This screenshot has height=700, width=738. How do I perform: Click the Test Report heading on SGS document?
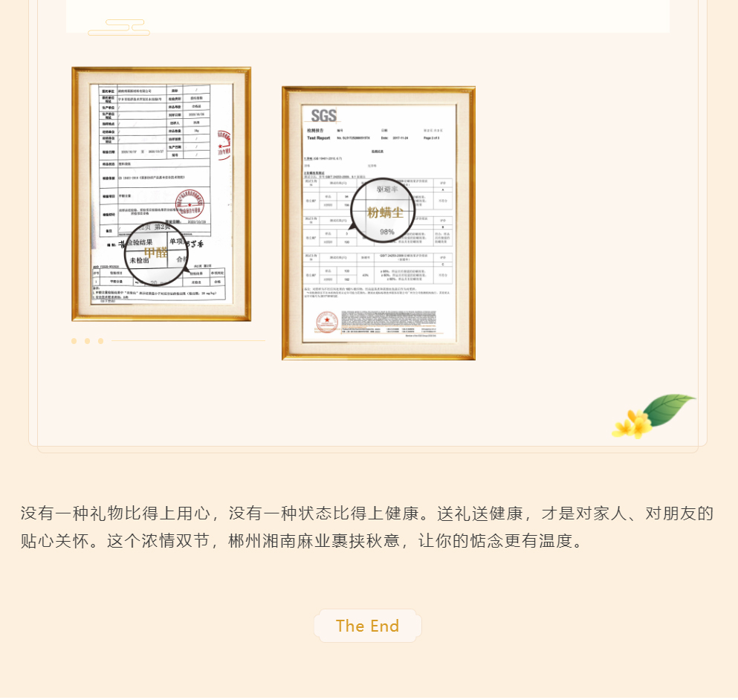tap(318, 138)
